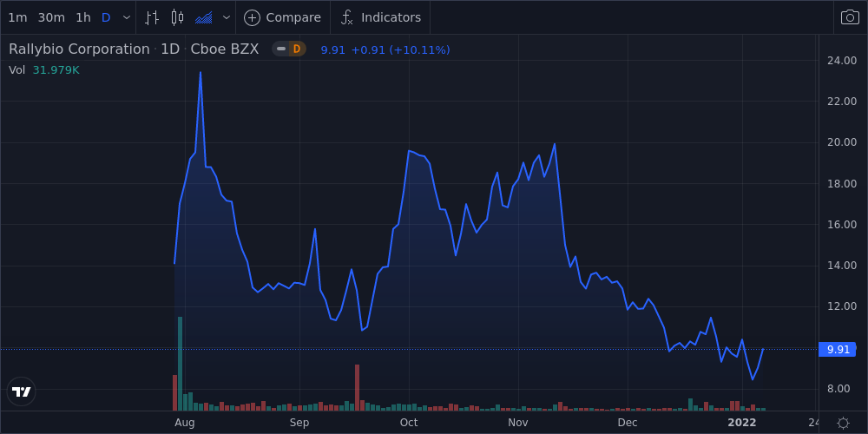Select the 1m timeframe

(17, 17)
